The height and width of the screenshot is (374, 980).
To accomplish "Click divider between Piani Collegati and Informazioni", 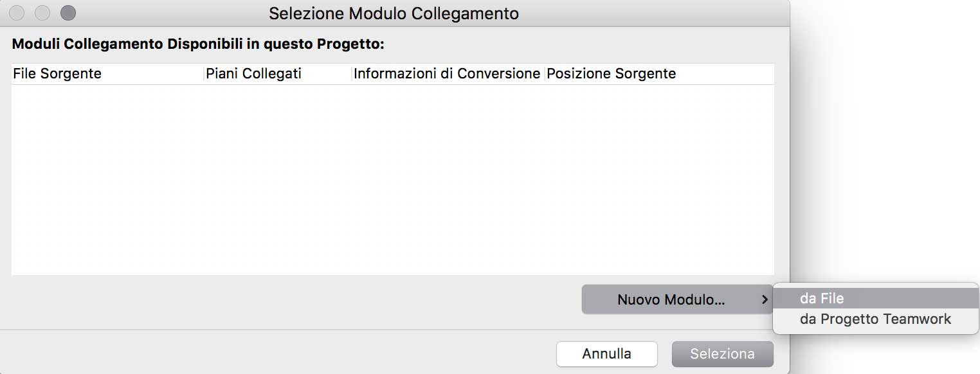I will click(x=352, y=74).
